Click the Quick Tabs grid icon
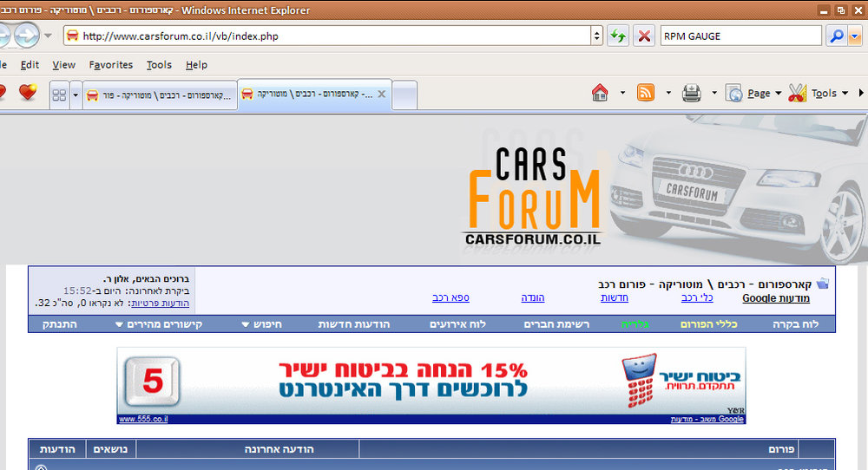The height and width of the screenshot is (470, 868). point(59,95)
